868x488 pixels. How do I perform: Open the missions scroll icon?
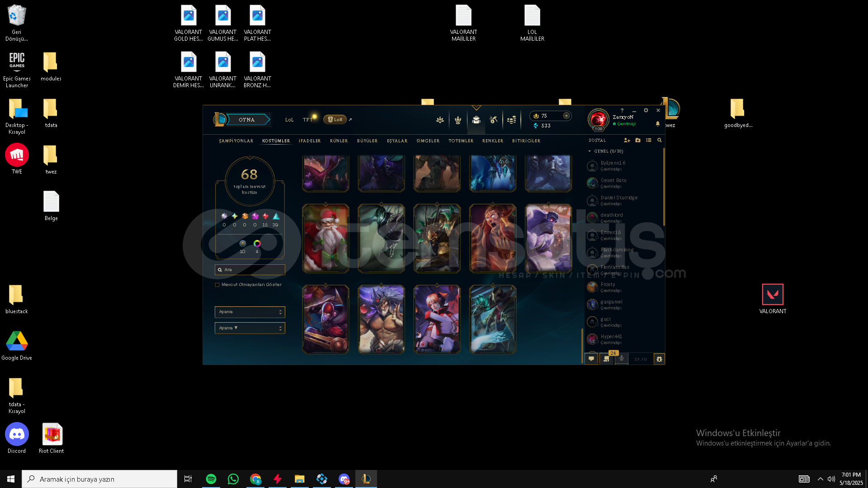pos(606,359)
